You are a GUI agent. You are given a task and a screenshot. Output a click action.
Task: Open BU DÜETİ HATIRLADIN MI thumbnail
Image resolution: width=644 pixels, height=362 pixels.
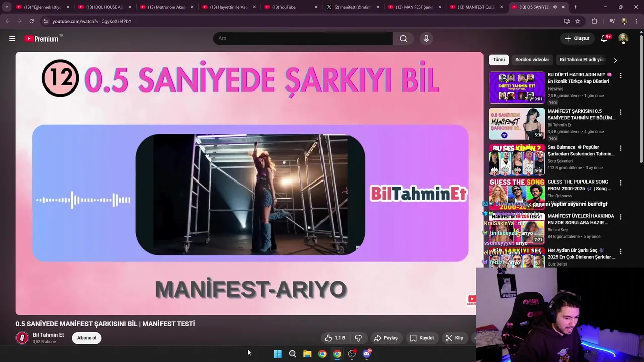(517, 87)
